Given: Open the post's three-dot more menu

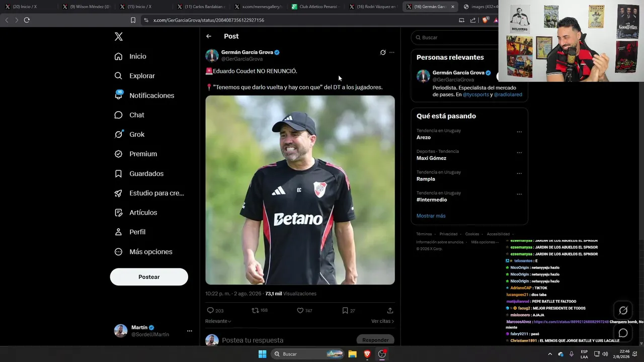Looking at the screenshot, I should point(392,52).
